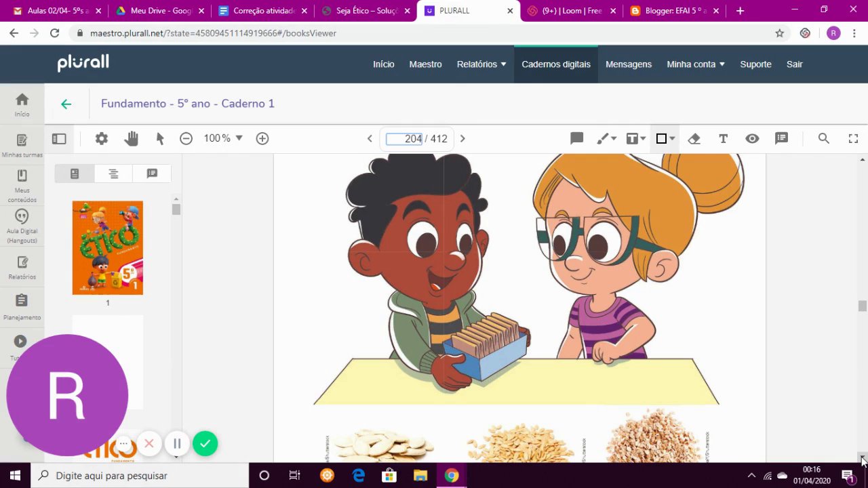Add a comment note annotation
Screen dimensions: 868x488
(x=577, y=138)
